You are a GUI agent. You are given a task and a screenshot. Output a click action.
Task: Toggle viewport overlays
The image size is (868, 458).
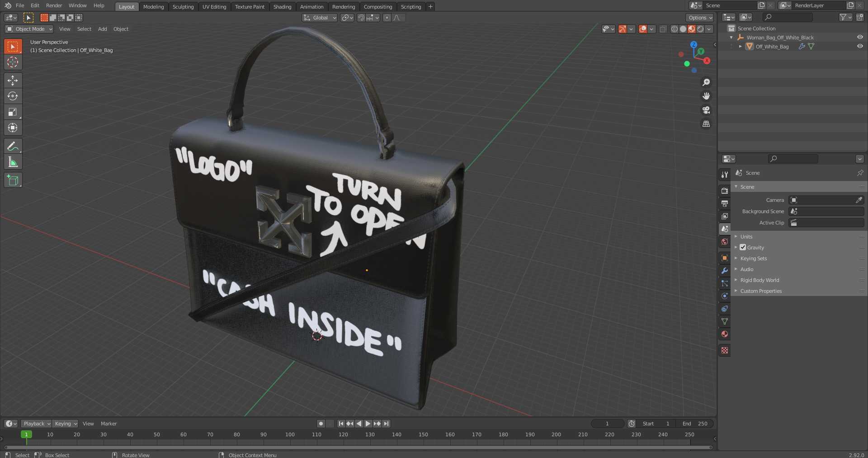point(643,29)
